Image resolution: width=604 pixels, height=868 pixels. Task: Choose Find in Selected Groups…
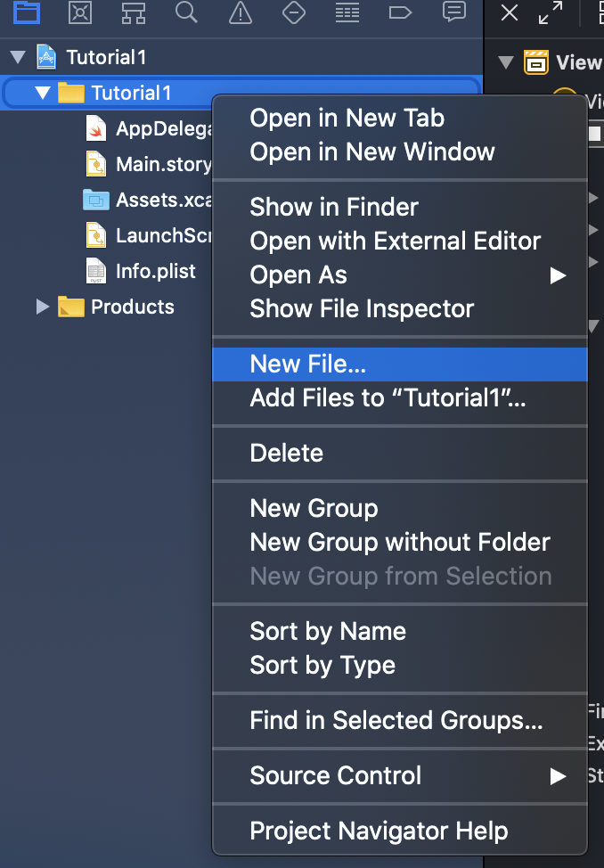[x=399, y=720]
